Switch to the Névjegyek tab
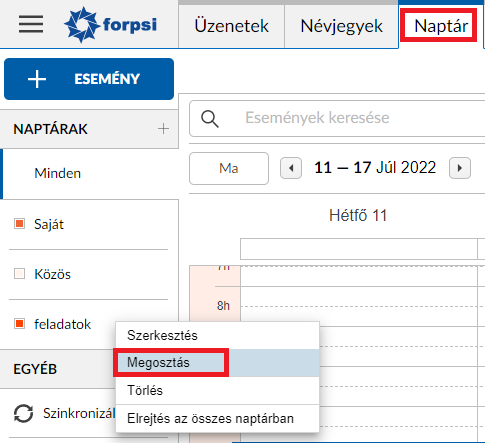Screen dimensions: 485x443 point(341,26)
